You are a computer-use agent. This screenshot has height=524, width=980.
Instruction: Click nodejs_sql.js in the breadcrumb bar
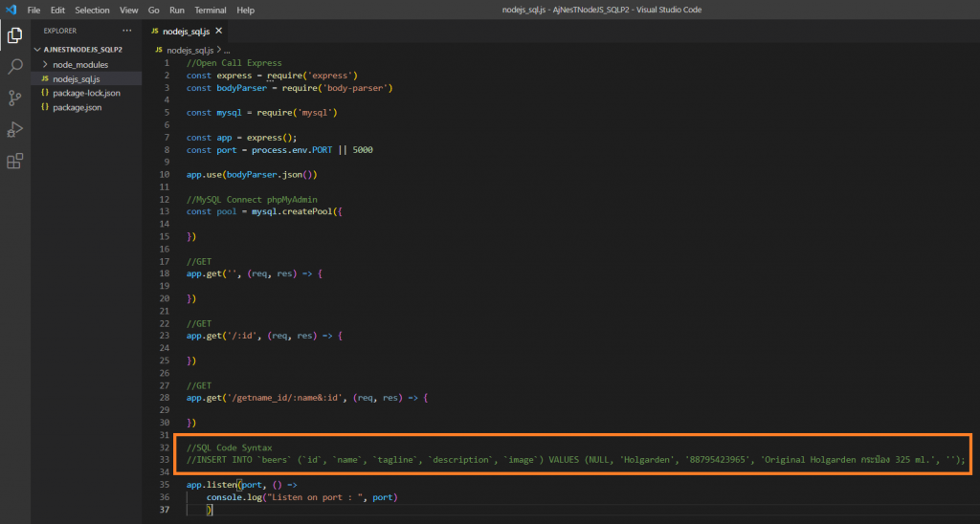point(191,50)
